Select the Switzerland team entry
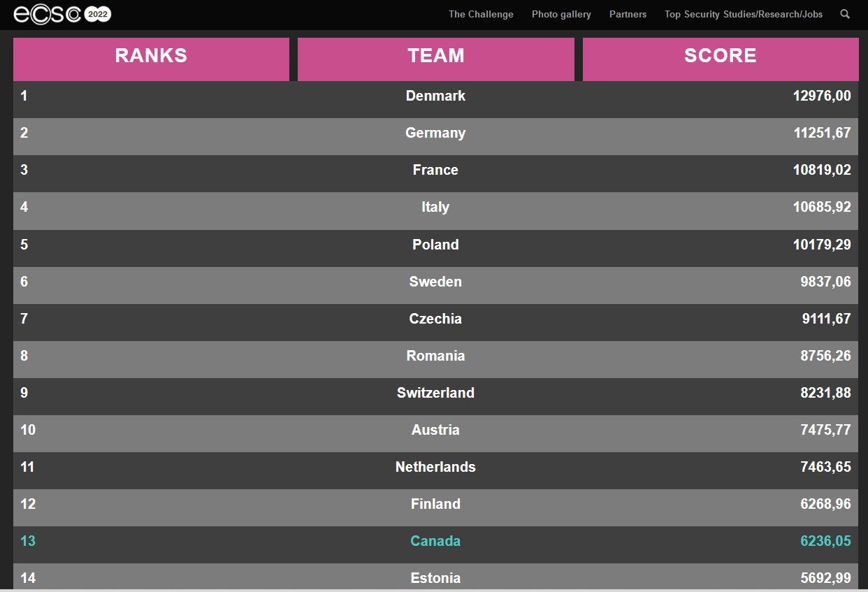Viewport: 868px width, 592px height. [435, 393]
